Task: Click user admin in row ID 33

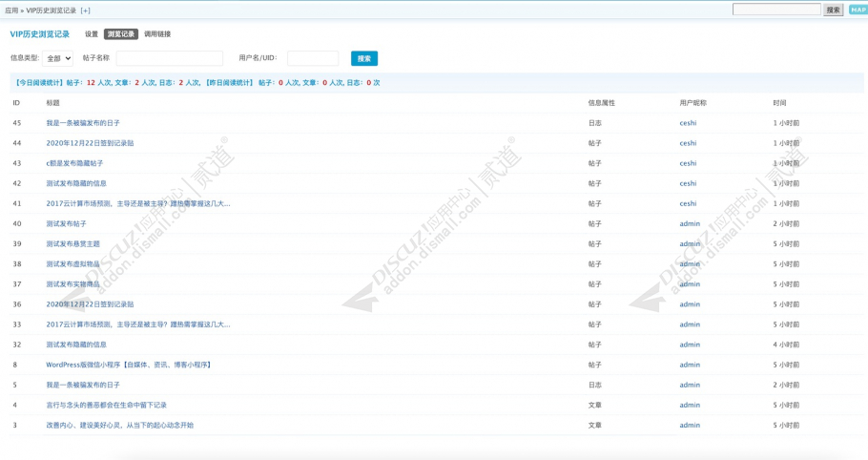Action: tap(690, 324)
